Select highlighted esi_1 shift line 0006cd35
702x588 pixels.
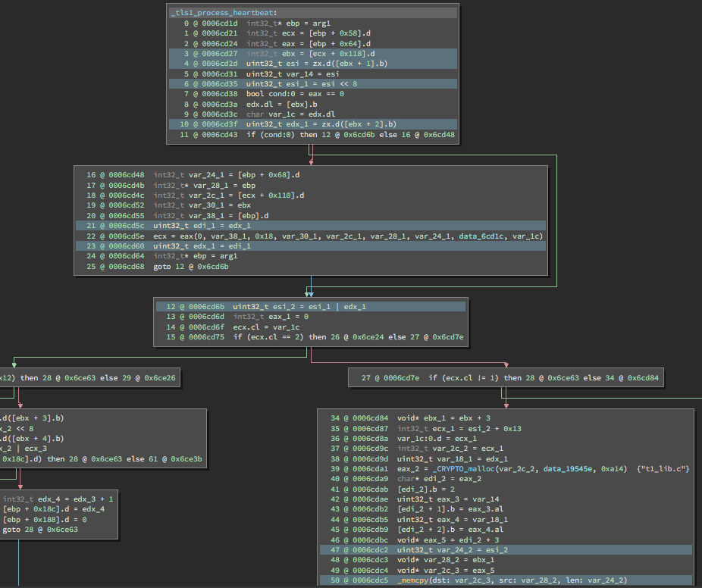[312, 83]
